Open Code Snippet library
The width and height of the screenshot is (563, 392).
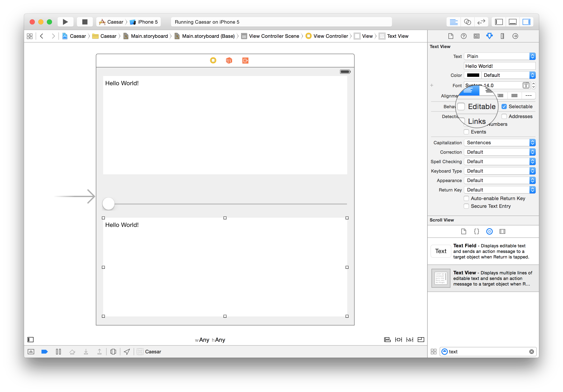(476, 231)
